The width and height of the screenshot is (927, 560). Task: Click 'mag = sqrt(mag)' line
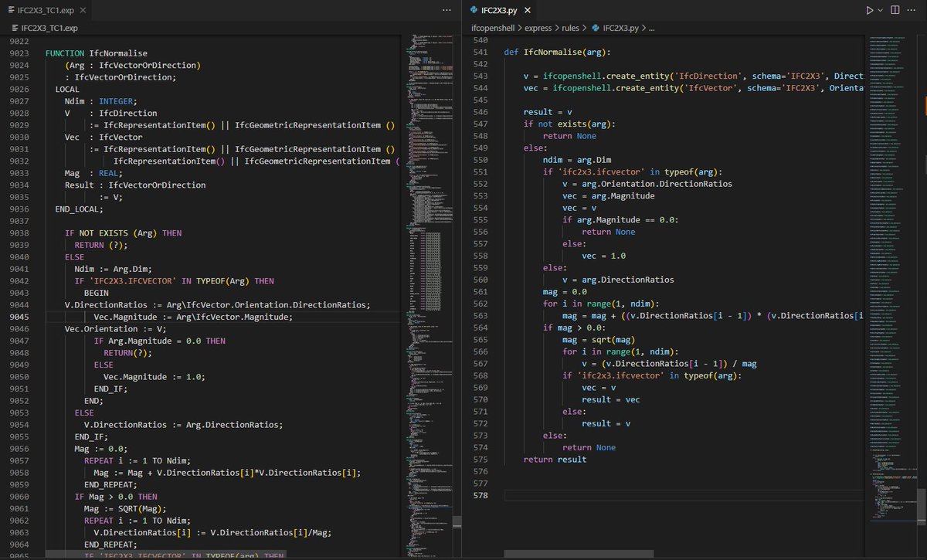(599, 340)
